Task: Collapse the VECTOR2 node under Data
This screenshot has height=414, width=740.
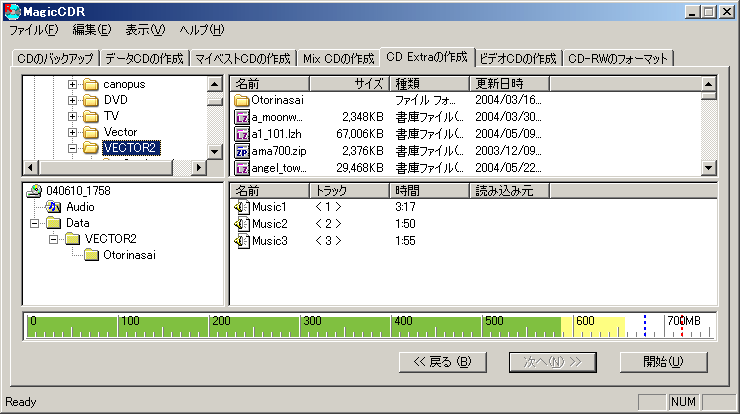Action: [x=53, y=239]
